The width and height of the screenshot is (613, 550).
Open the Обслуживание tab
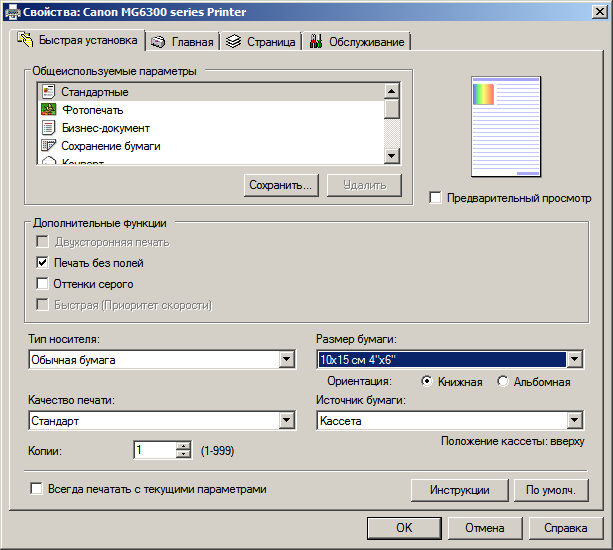point(357,41)
